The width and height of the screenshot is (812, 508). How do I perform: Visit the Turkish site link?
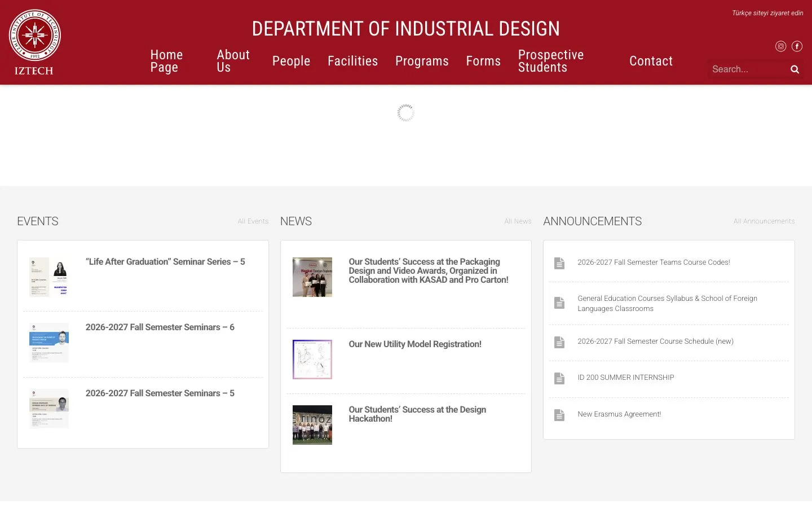(767, 13)
